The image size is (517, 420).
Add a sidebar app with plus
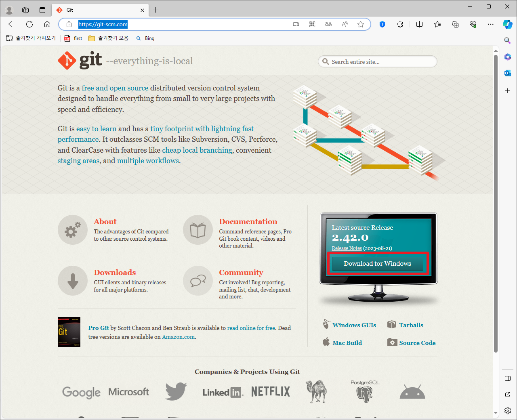(508, 91)
